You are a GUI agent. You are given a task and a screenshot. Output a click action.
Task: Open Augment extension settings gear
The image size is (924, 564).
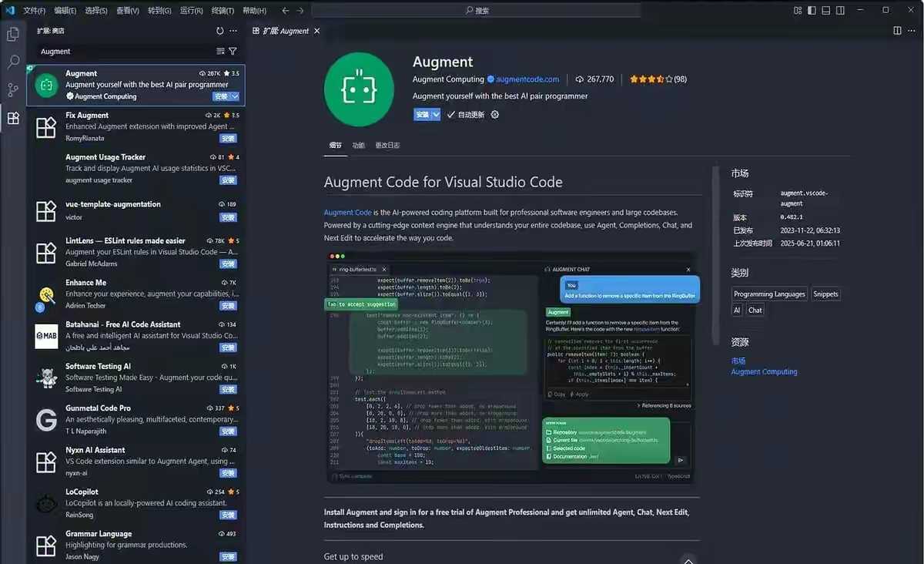[x=495, y=115]
